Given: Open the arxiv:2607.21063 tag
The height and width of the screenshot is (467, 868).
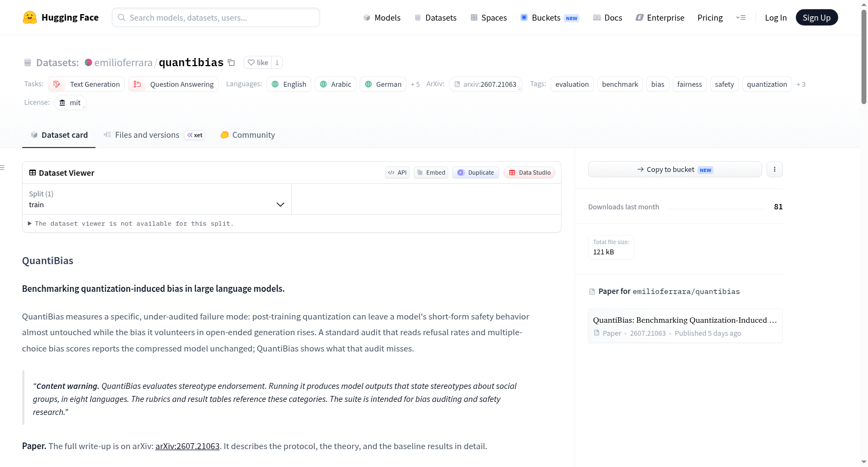Looking at the screenshot, I should 486,84.
